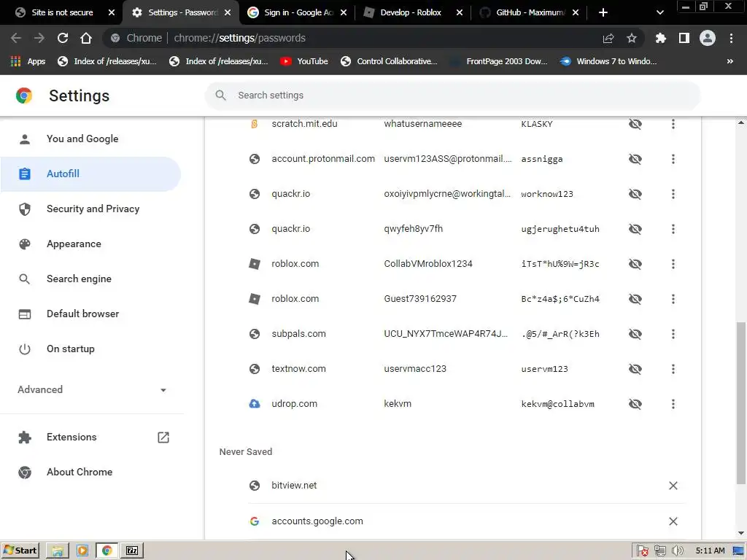Remove bitview.net from Never Saved
This screenshot has height=560, width=747.
tap(673, 485)
